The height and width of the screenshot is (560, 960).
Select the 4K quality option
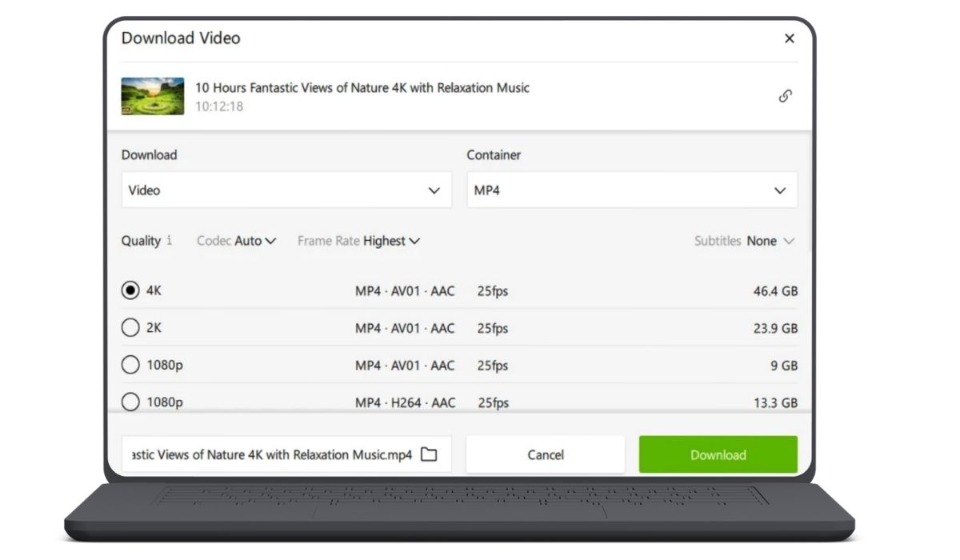click(130, 290)
